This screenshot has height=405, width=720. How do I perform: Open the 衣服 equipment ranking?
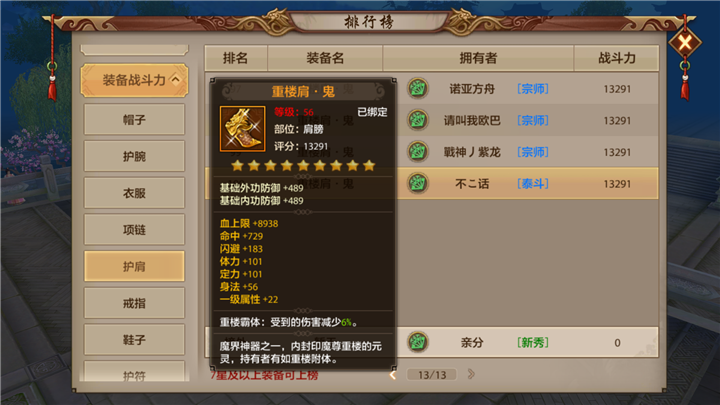[x=134, y=193]
